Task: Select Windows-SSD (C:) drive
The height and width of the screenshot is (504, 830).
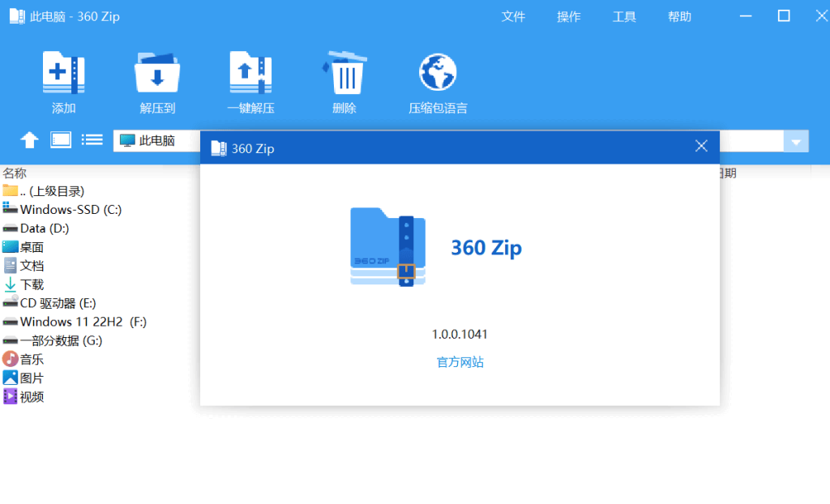Action: coord(70,210)
